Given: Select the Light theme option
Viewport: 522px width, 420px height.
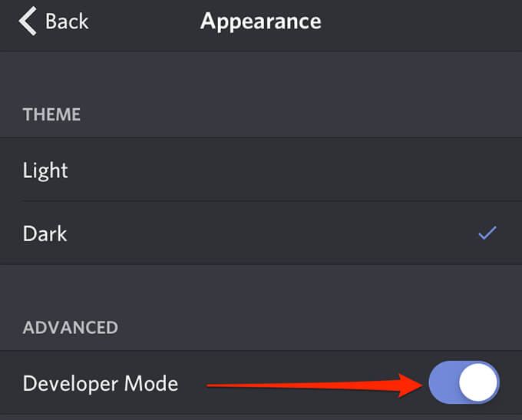Looking at the screenshot, I should (x=46, y=170).
